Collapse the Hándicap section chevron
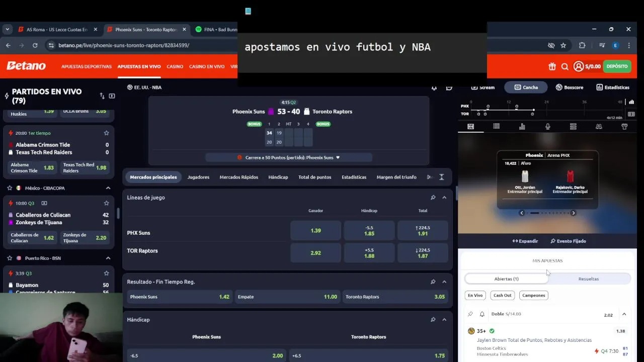Screen dimensions: 644x362 (444, 320)
